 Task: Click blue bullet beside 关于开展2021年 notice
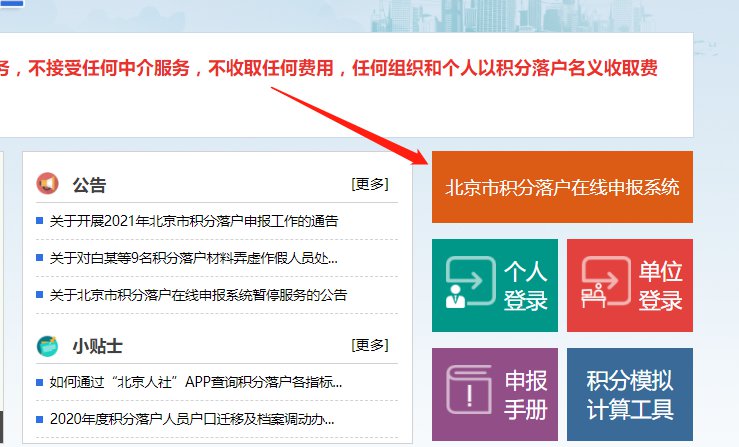pos(40,220)
